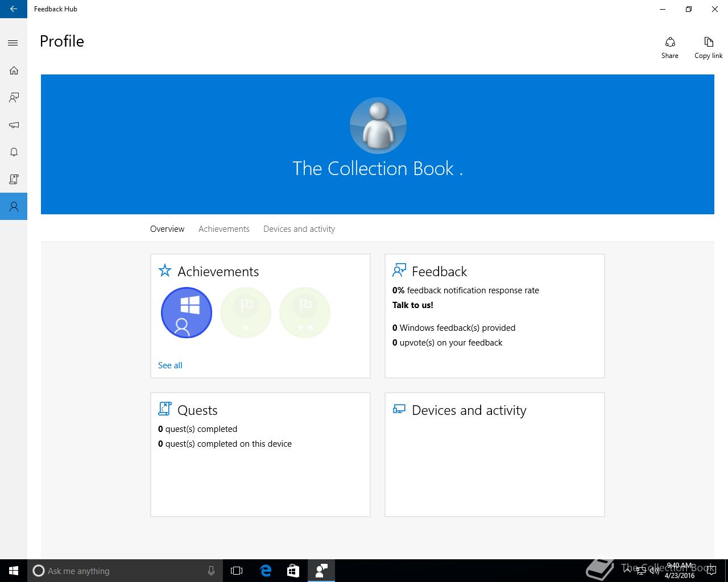Click the Devices and activity monitor icon
Viewport: 728px width, 582px height.
tap(399, 409)
